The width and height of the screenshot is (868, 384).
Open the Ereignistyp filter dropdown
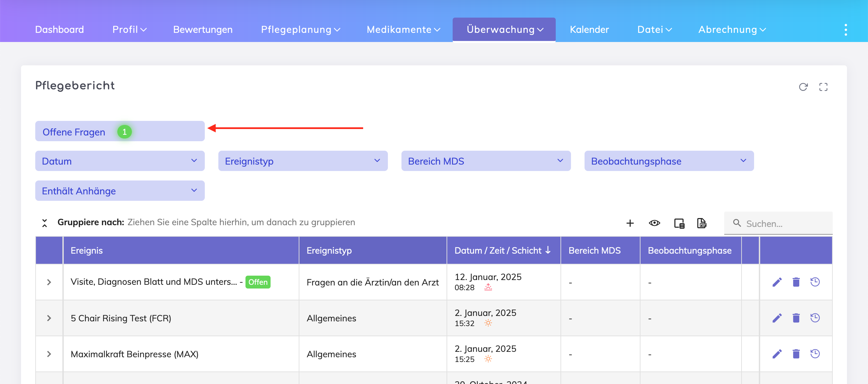(x=303, y=161)
